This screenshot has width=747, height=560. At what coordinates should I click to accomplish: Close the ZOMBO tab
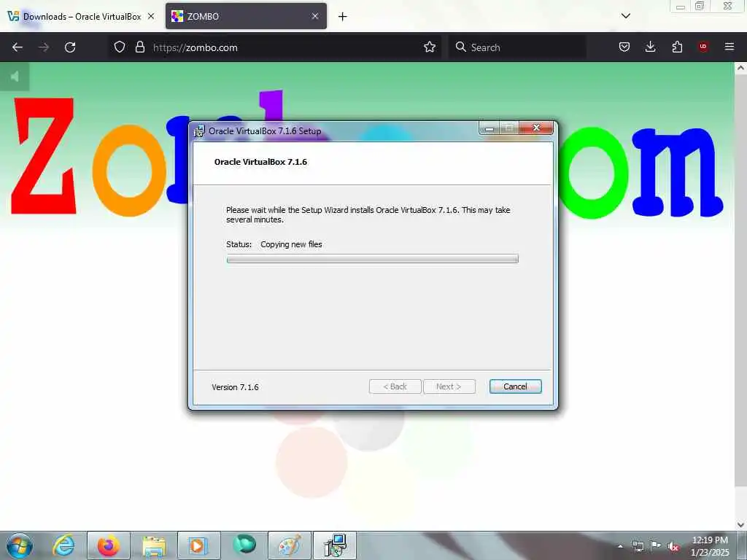[315, 16]
